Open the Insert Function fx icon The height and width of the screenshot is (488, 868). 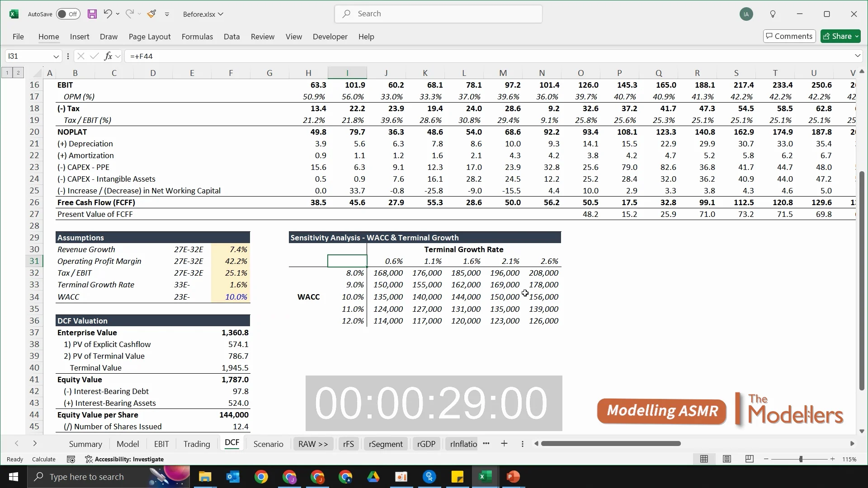point(108,56)
